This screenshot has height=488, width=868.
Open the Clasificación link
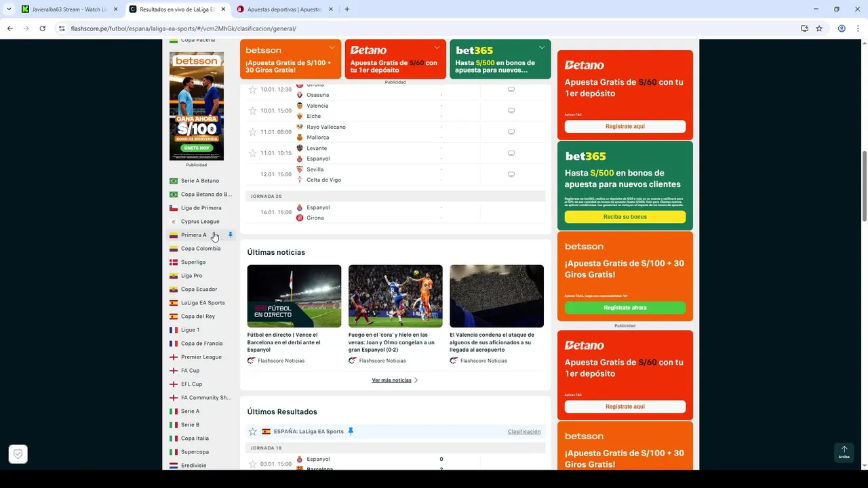coord(524,432)
